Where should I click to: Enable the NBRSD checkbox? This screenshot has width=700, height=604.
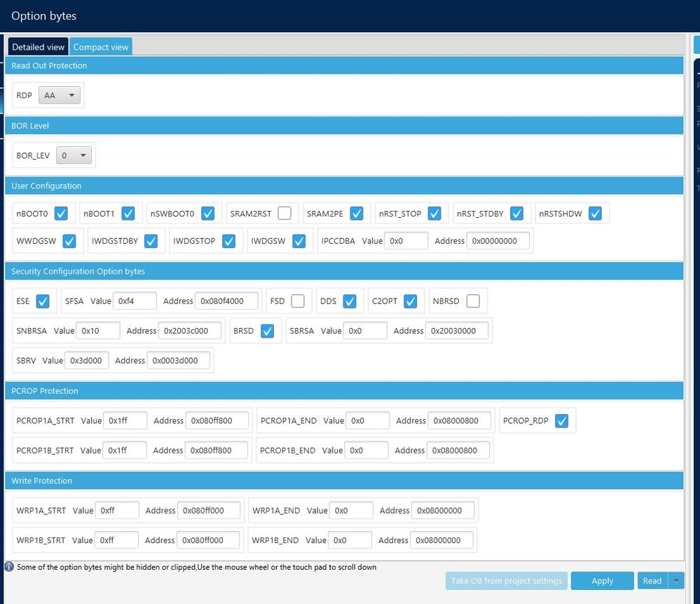[x=473, y=301]
